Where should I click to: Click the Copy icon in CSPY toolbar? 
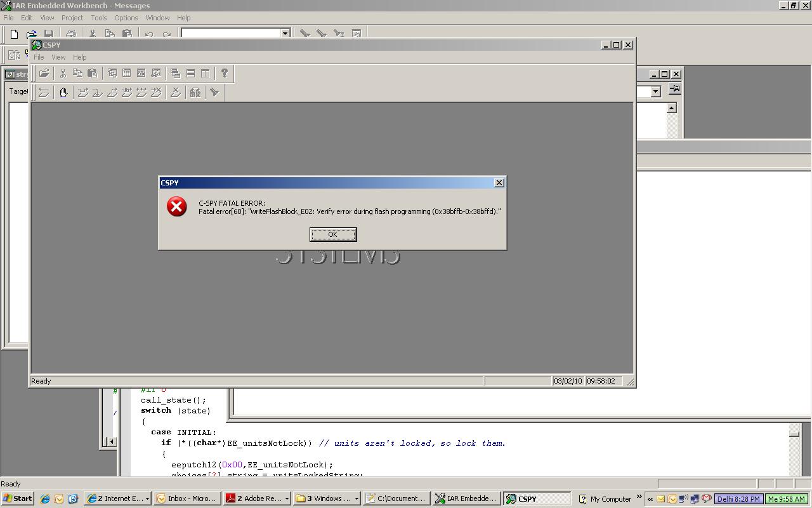coord(77,74)
